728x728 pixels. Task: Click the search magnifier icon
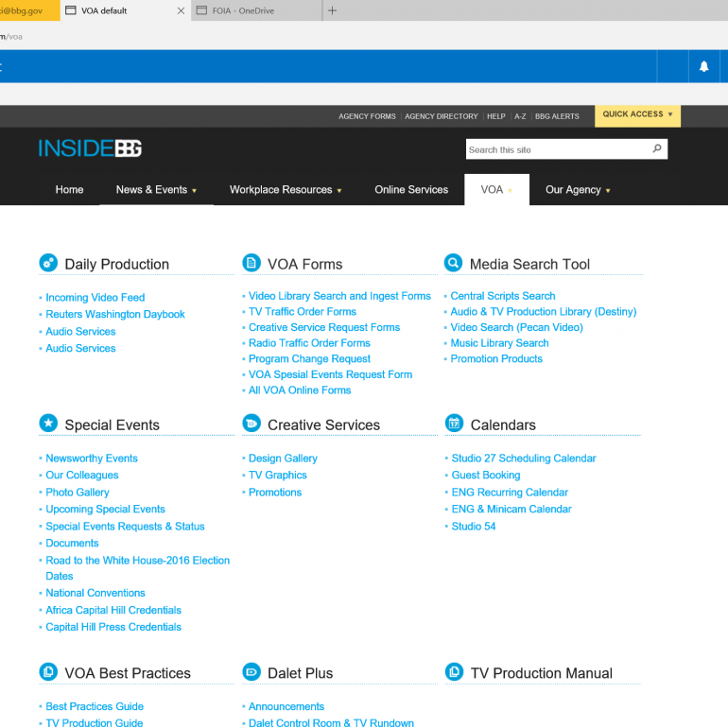[x=656, y=148]
